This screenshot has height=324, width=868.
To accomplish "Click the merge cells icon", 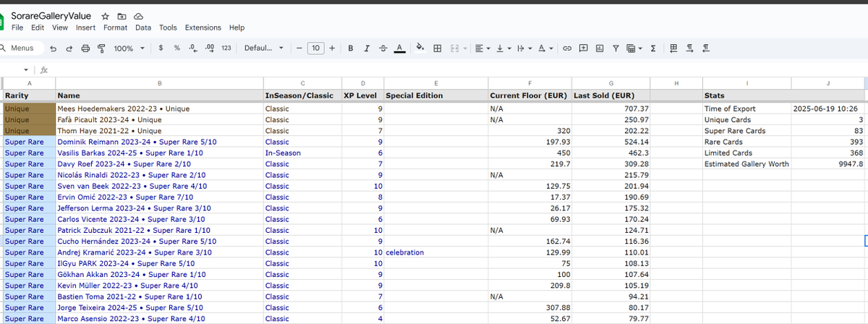I will [455, 48].
